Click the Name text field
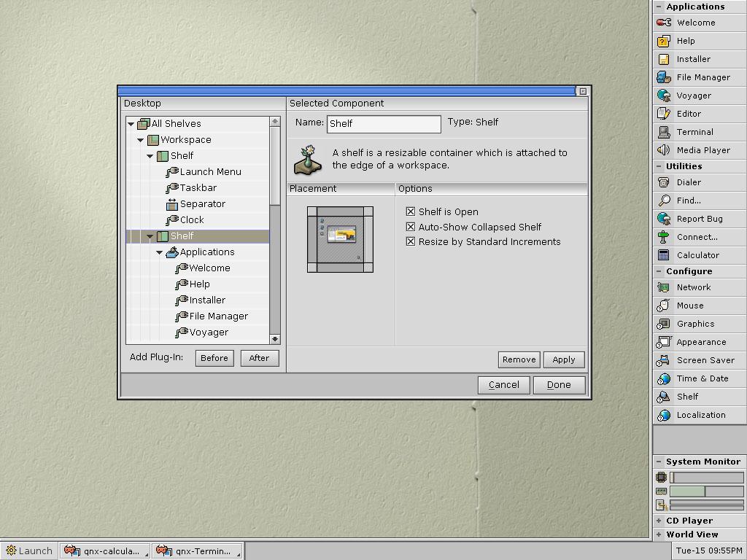 [384, 124]
